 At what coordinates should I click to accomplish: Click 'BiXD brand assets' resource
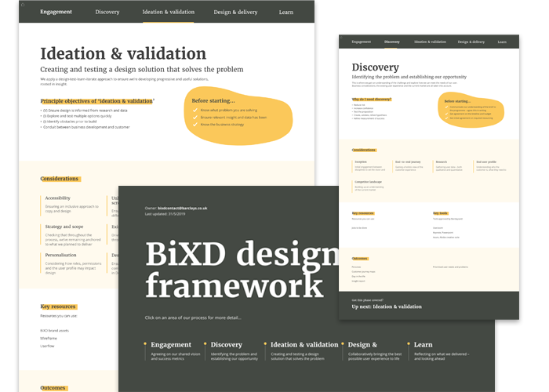click(x=54, y=330)
